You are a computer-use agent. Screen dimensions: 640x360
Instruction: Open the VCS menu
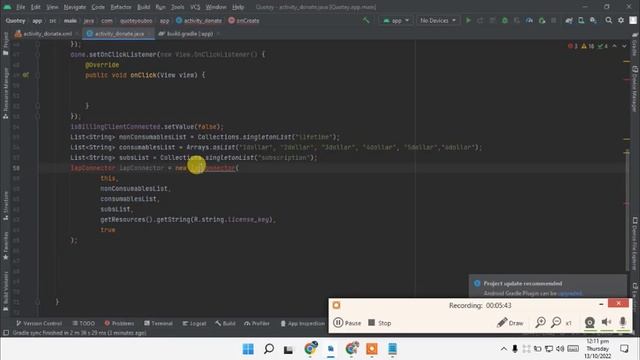(x=195, y=7)
